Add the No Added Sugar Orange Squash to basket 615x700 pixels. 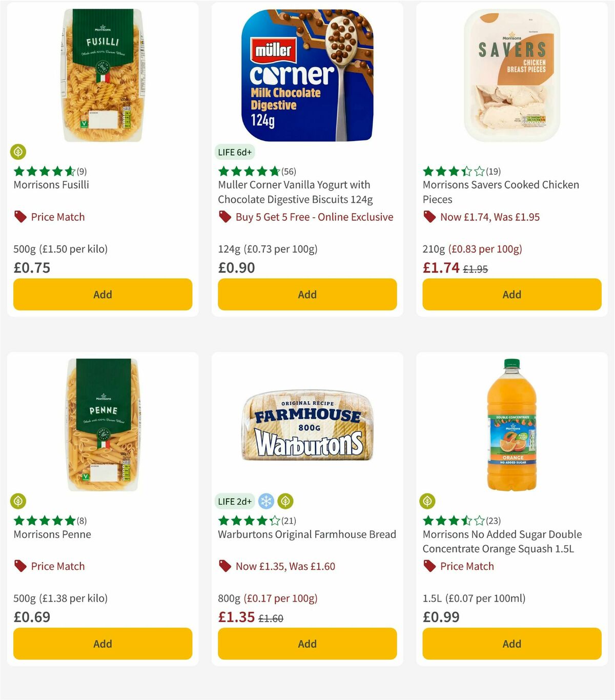(511, 644)
